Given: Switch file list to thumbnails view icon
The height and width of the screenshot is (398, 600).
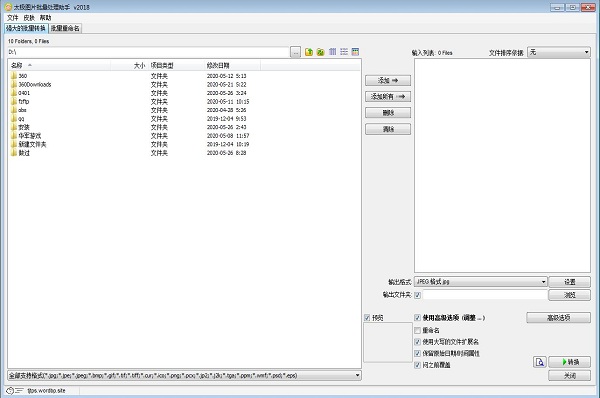Looking at the screenshot, I should (x=355, y=52).
